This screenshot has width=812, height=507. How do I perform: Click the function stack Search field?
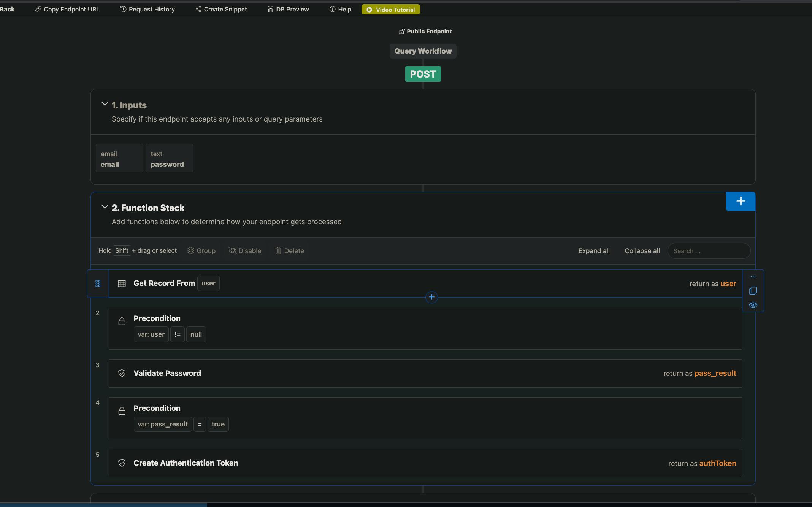point(709,251)
